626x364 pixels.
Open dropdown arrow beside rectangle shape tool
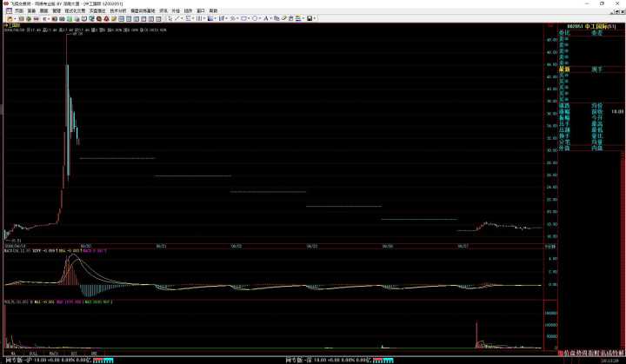[x=249, y=18]
